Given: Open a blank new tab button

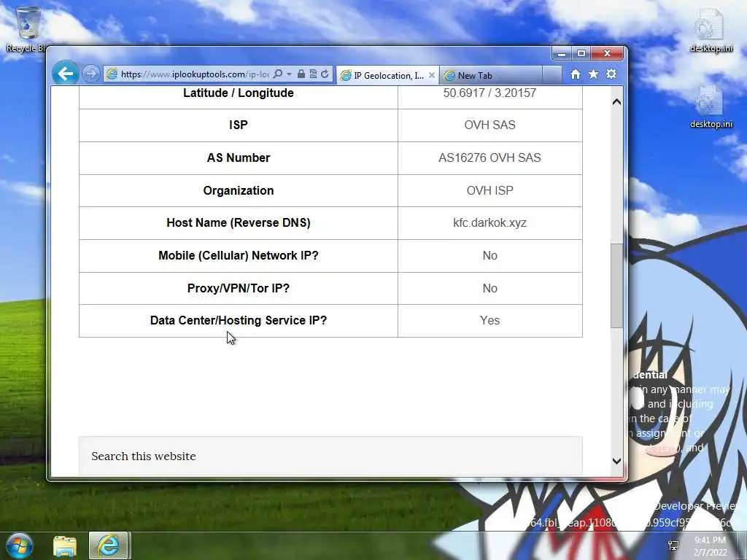Looking at the screenshot, I should point(551,75).
